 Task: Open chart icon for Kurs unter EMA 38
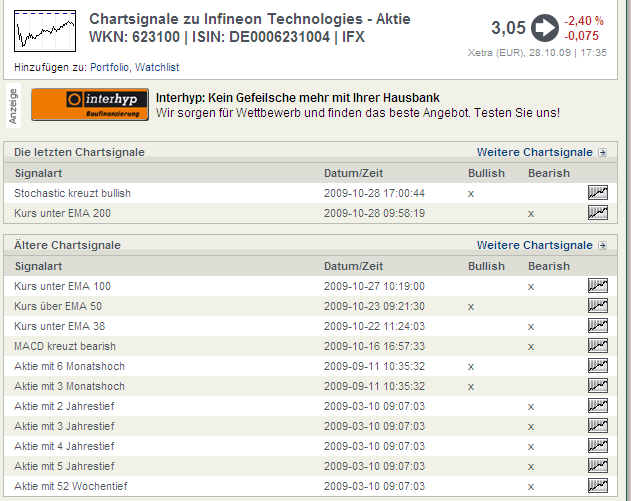coord(598,326)
